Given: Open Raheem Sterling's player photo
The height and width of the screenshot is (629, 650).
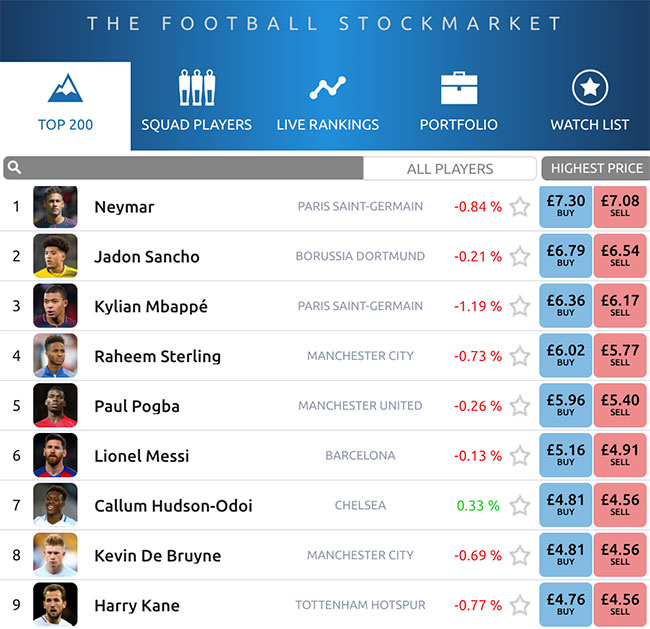Looking at the screenshot, I should (55, 355).
